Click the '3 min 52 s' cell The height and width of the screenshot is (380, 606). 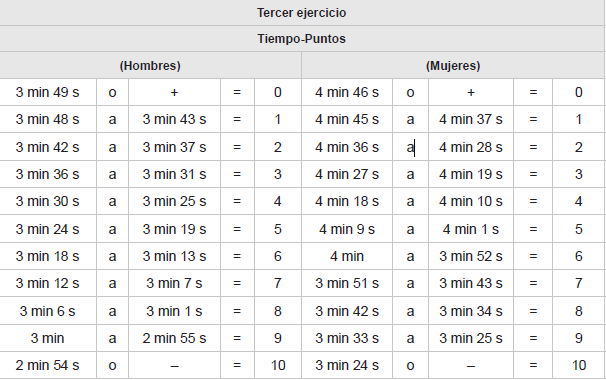471,256
